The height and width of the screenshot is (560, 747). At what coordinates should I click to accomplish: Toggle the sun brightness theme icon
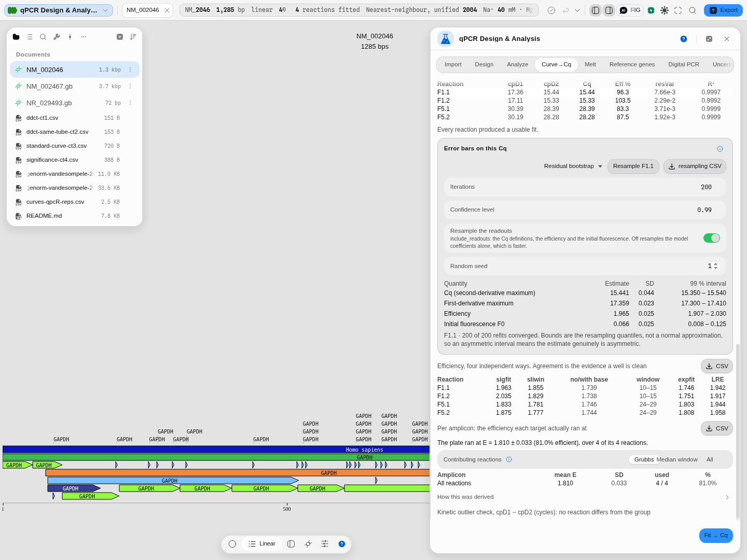coord(665,10)
